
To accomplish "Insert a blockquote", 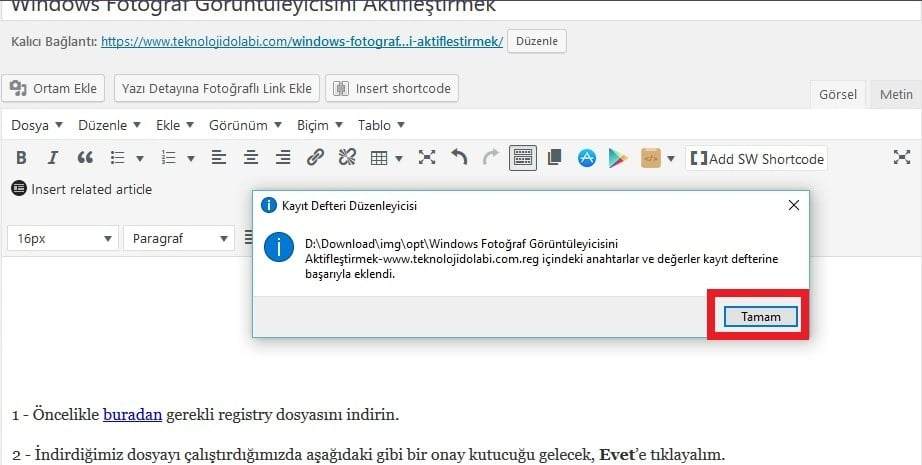I will coord(85,158).
